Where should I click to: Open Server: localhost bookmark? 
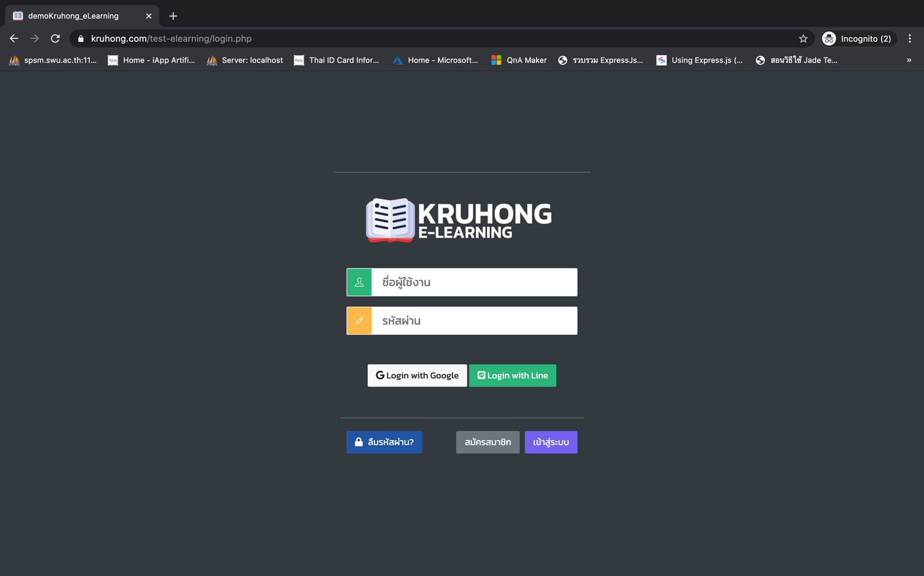(x=245, y=60)
